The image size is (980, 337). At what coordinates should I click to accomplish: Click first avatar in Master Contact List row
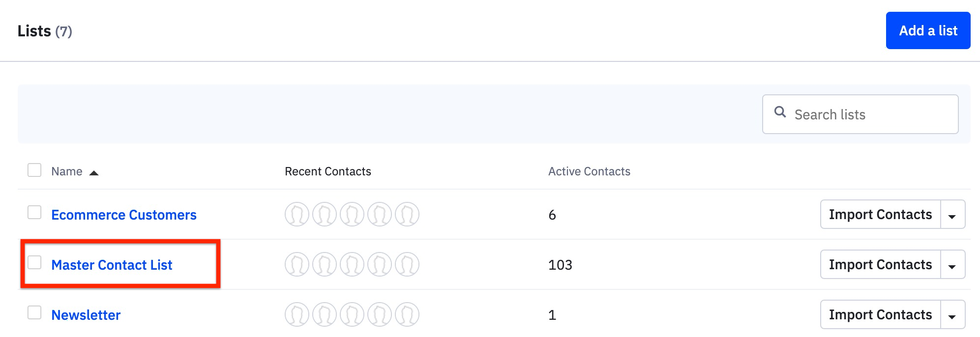297,265
